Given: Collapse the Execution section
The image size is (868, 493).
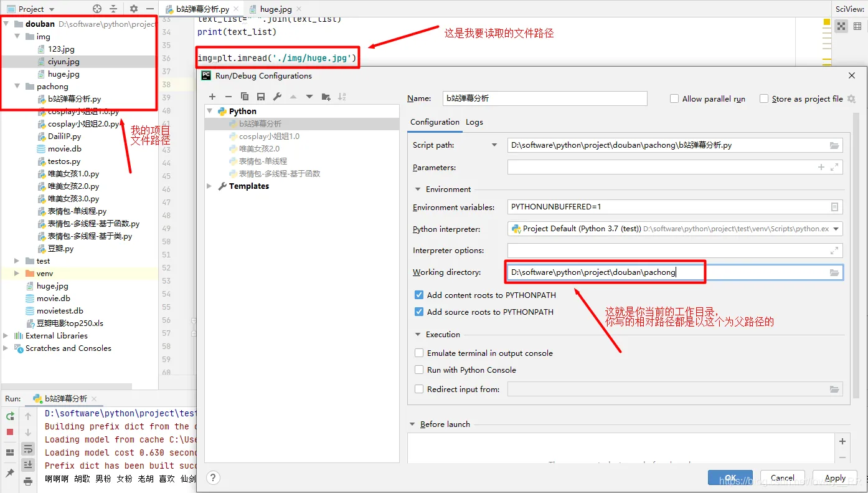Looking at the screenshot, I should 418,334.
